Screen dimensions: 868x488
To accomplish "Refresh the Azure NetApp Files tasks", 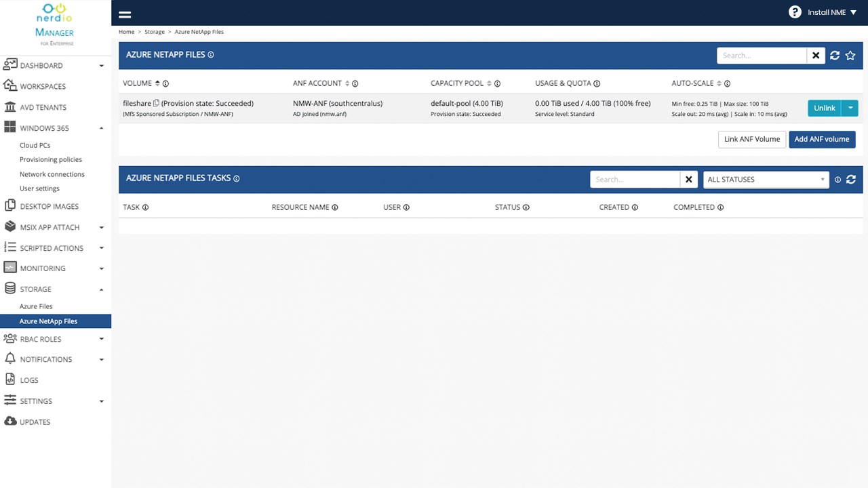I will pos(851,179).
